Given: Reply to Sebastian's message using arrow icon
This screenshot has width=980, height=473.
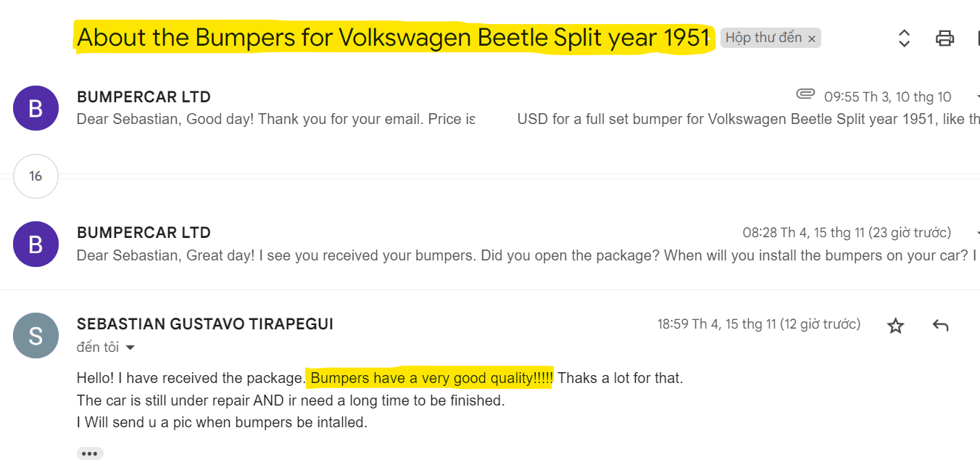Looking at the screenshot, I should (940, 326).
